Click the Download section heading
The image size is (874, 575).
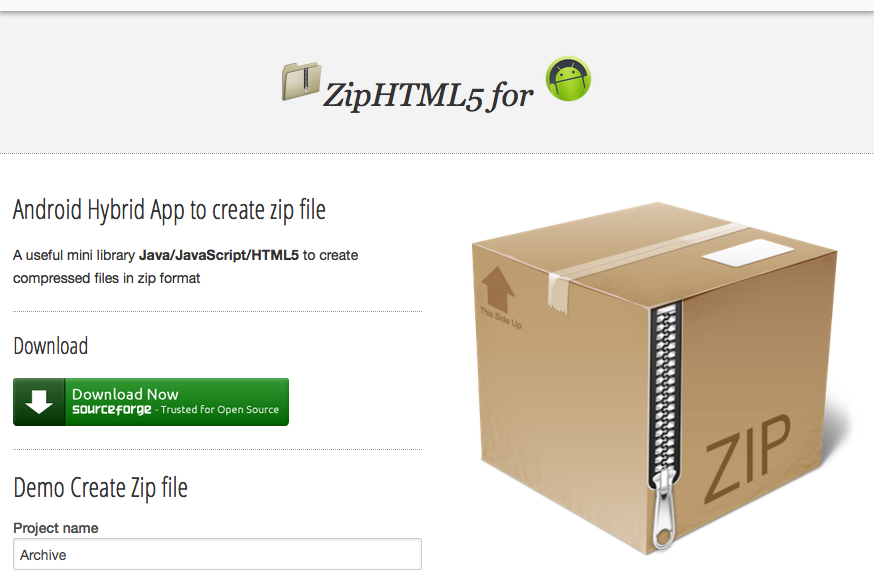click(x=51, y=346)
